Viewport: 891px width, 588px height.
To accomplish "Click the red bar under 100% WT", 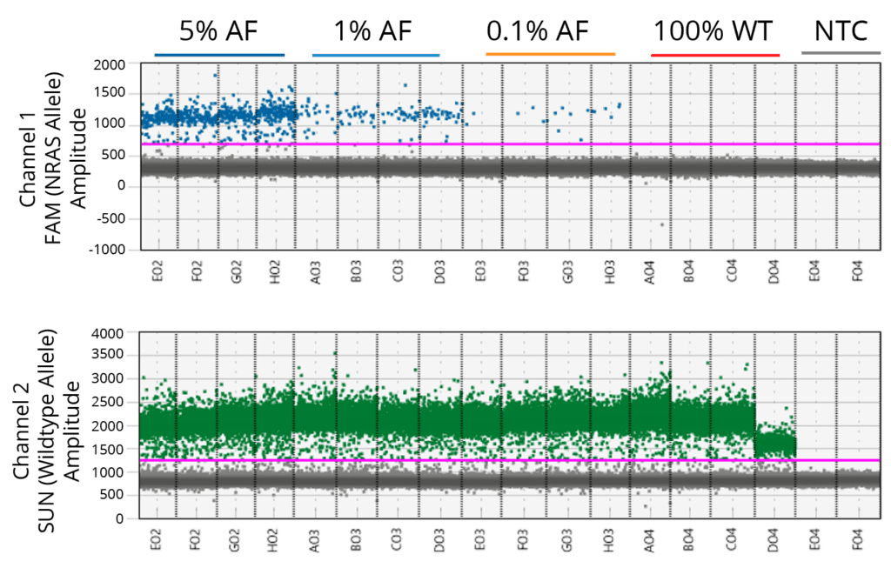I will click(716, 55).
